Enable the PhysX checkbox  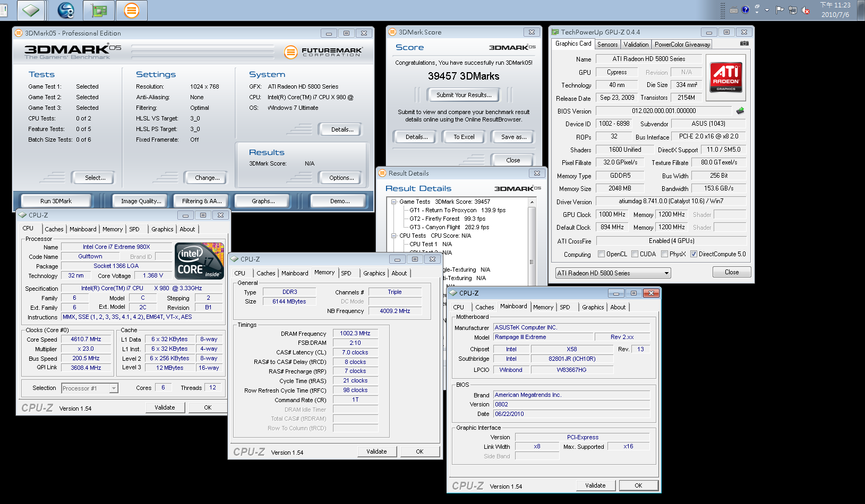(x=664, y=254)
